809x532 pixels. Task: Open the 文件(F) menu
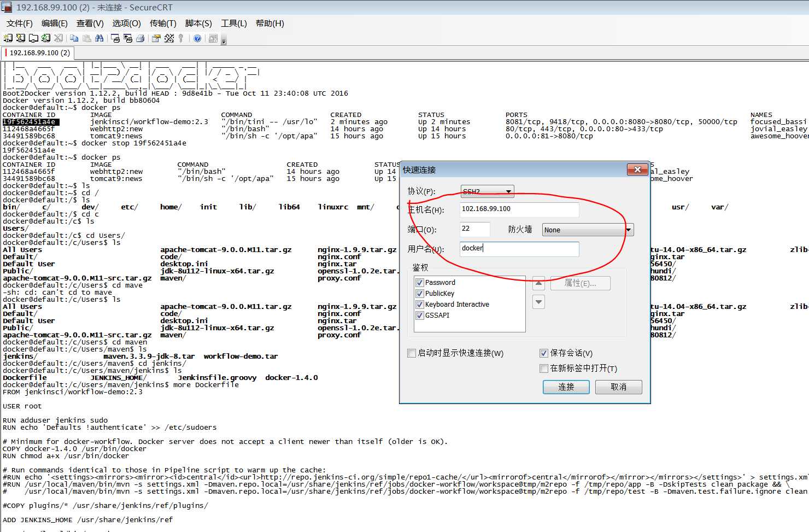pos(20,24)
